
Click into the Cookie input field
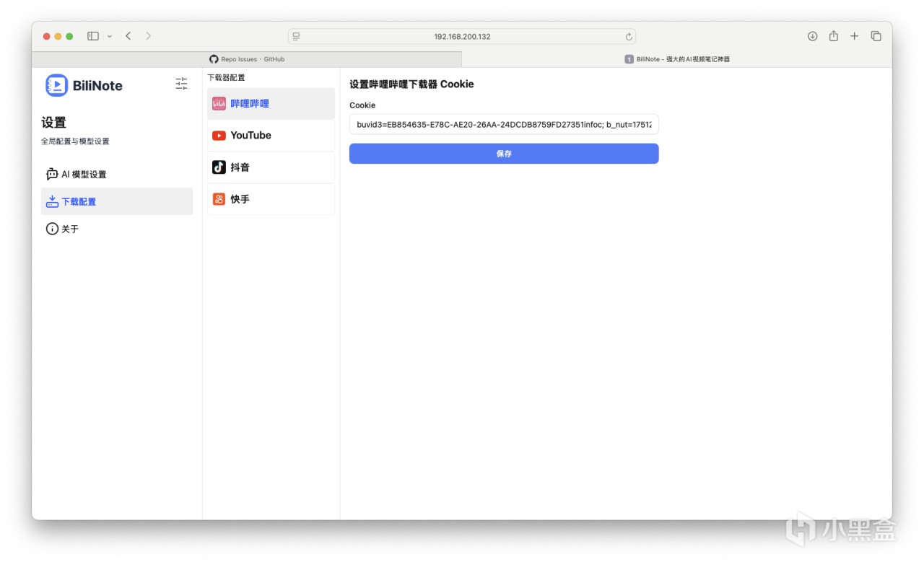tap(504, 124)
